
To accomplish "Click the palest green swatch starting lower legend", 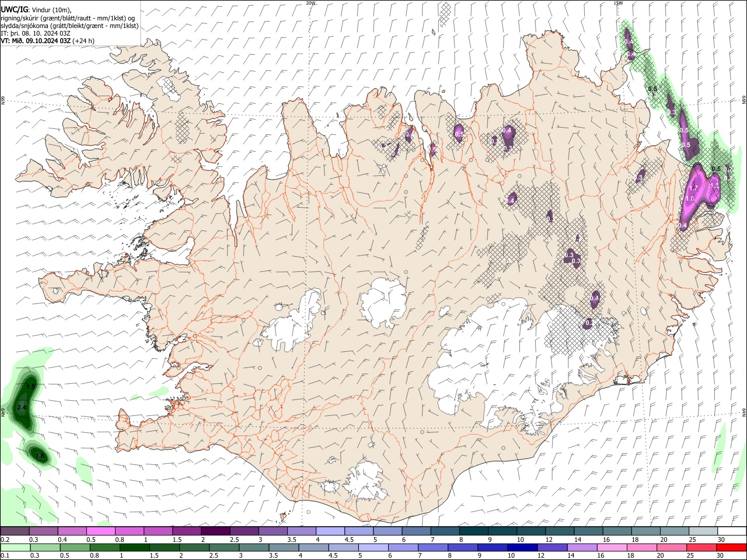I will (x=15, y=547).
